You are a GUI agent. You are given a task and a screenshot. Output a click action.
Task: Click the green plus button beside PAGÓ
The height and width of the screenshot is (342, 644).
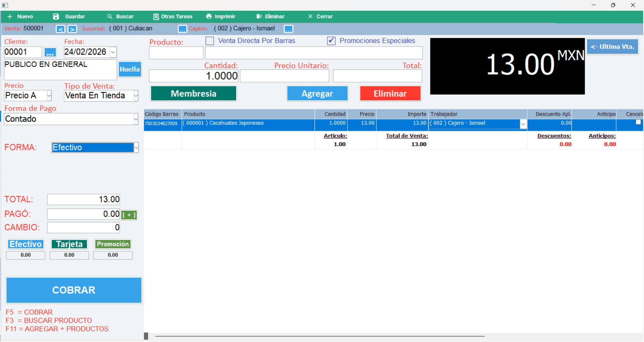[x=129, y=215]
